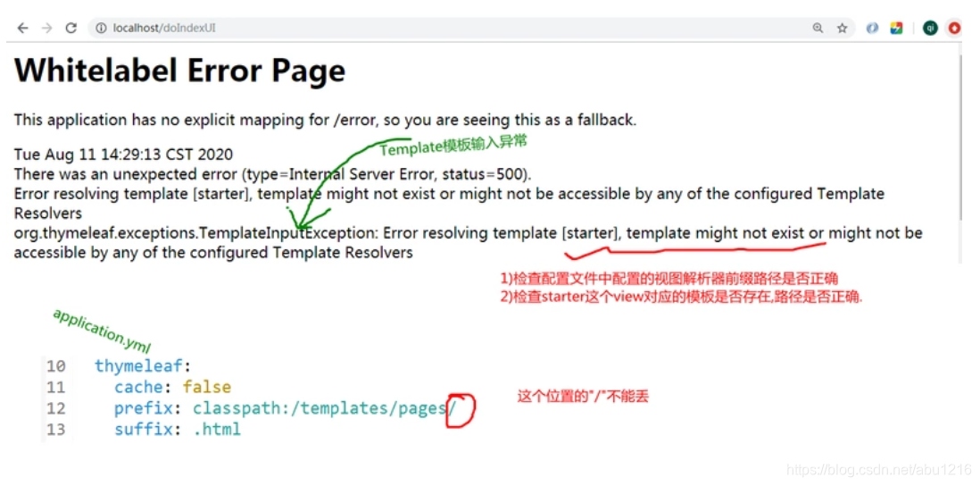Click the 'prefix: classpath:/templates/pages/' line
980x486 pixels.
tap(286, 408)
